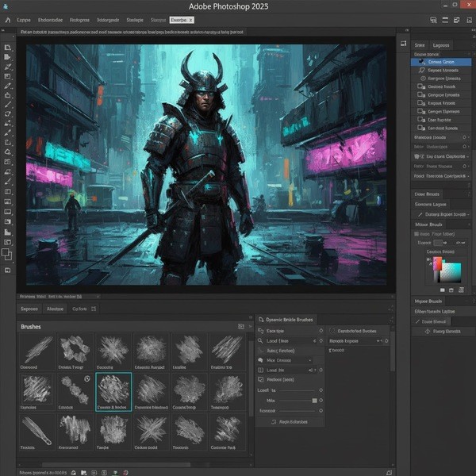Click the bottom-right corner status icon

point(389,473)
